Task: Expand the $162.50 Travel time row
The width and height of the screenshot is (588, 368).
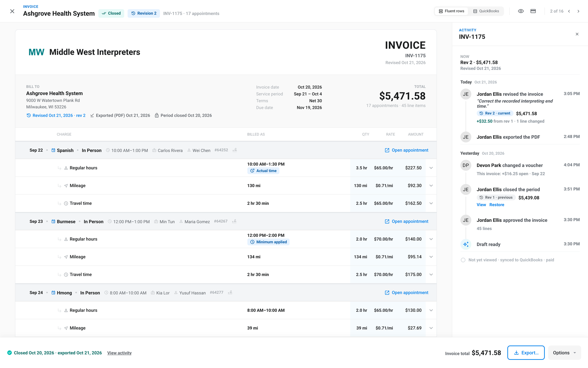Action: tap(431, 203)
